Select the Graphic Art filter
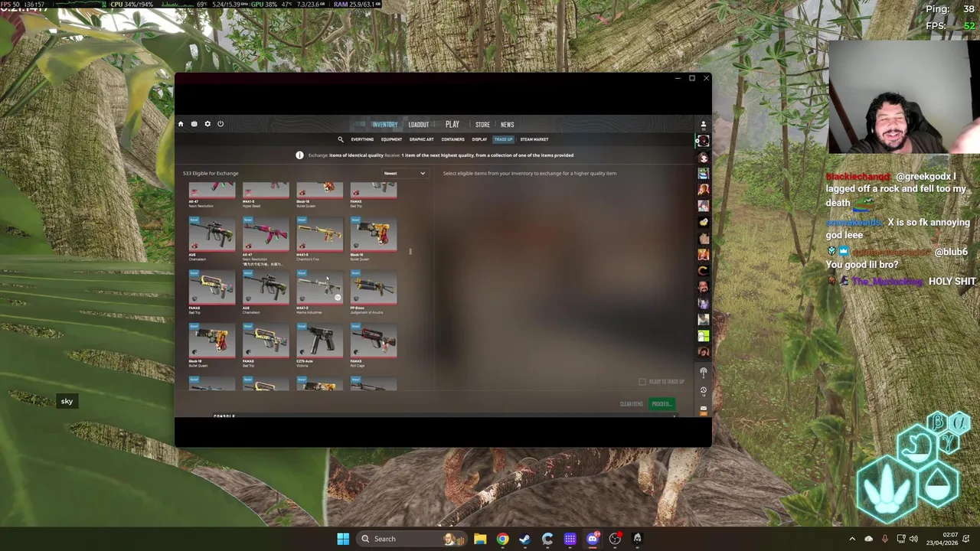Screen dimensions: 980x551 coord(422,139)
